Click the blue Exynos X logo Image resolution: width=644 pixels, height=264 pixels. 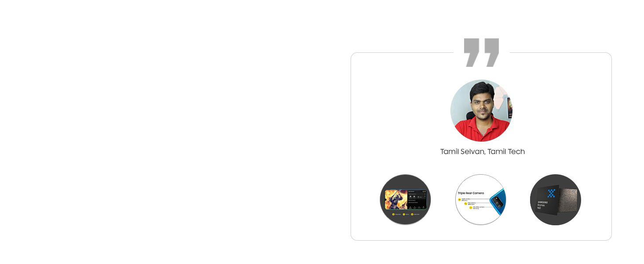pos(551,193)
